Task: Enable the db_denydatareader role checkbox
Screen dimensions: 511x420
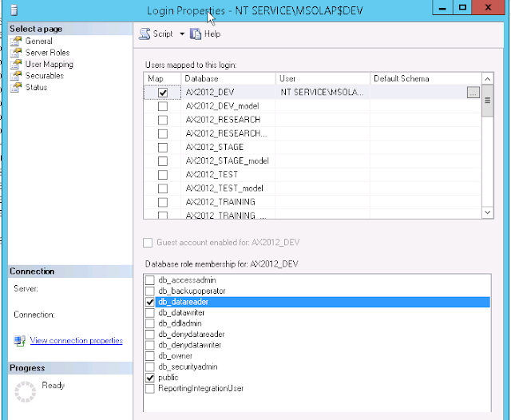Action: 150,334
